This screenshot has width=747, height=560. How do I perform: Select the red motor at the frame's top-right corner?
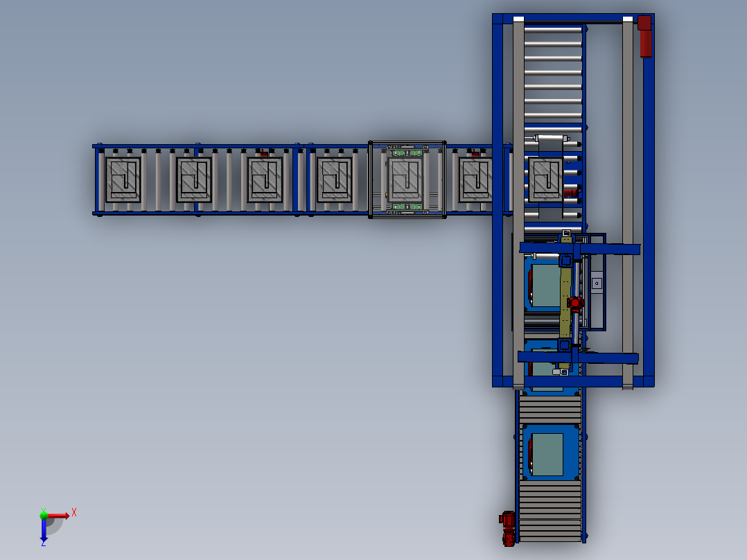[x=645, y=36]
